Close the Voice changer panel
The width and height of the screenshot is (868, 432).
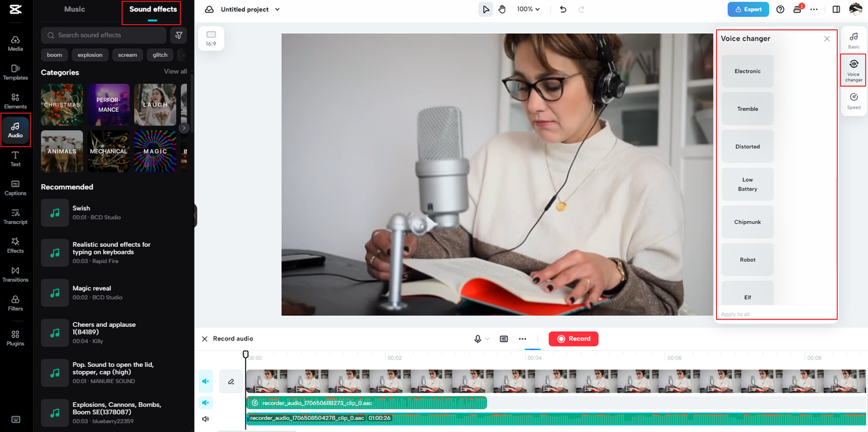click(827, 39)
